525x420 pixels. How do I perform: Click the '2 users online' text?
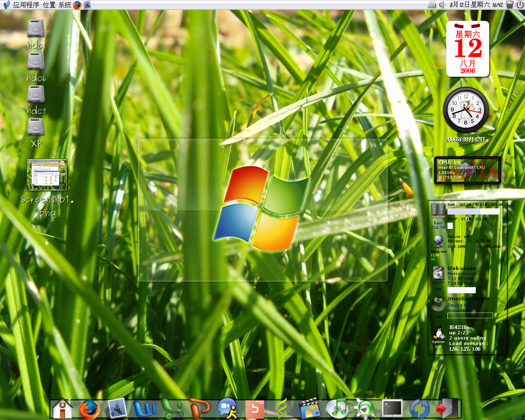[468, 338]
